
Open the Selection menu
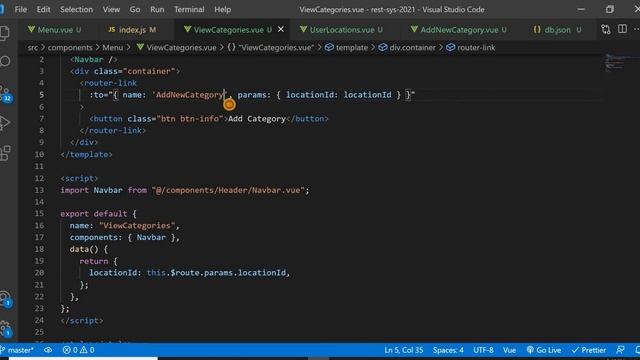pos(76,9)
